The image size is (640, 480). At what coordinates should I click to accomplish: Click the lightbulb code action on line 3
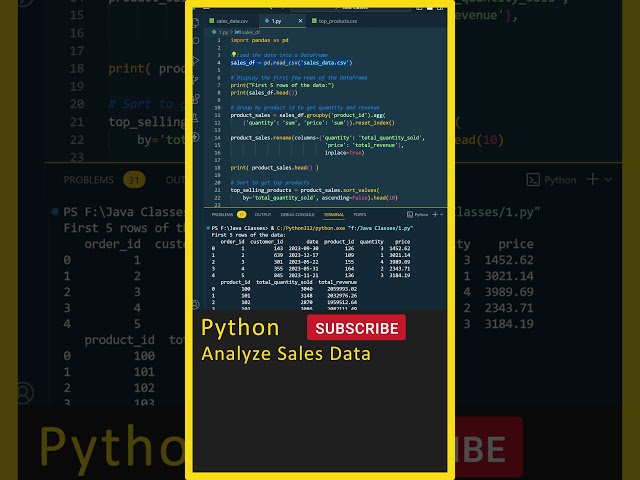coord(233,54)
